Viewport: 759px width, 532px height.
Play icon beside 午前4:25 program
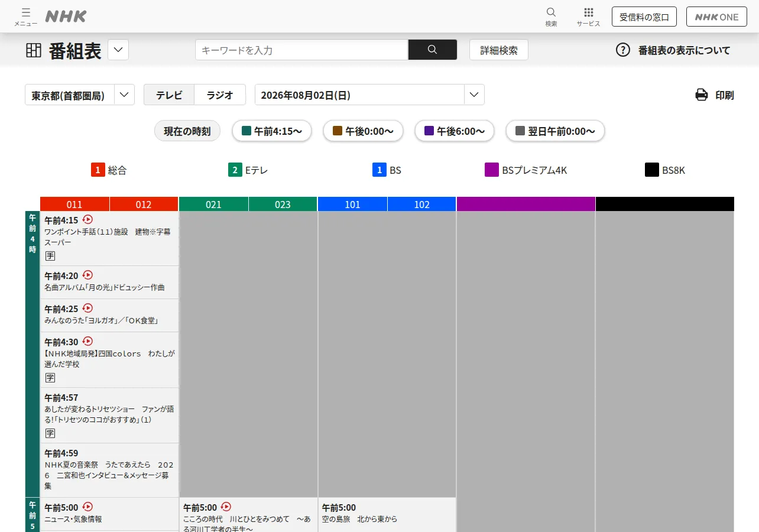87,308
